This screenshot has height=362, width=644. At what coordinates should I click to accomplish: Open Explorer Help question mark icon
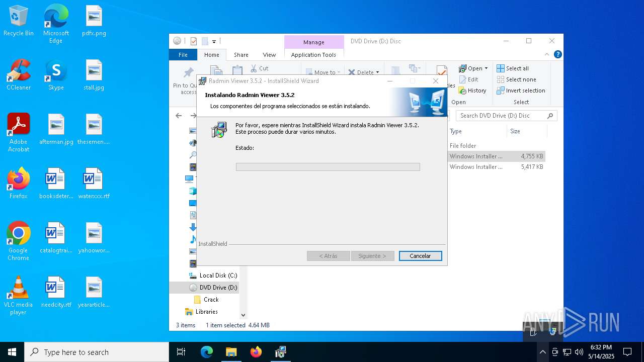tap(557, 54)
